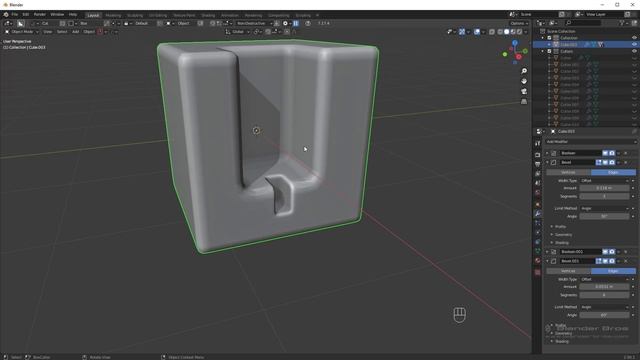The image size is (640, 360).
Task: Toggle Bevel modifier render display
Action: tap(612, 162)
